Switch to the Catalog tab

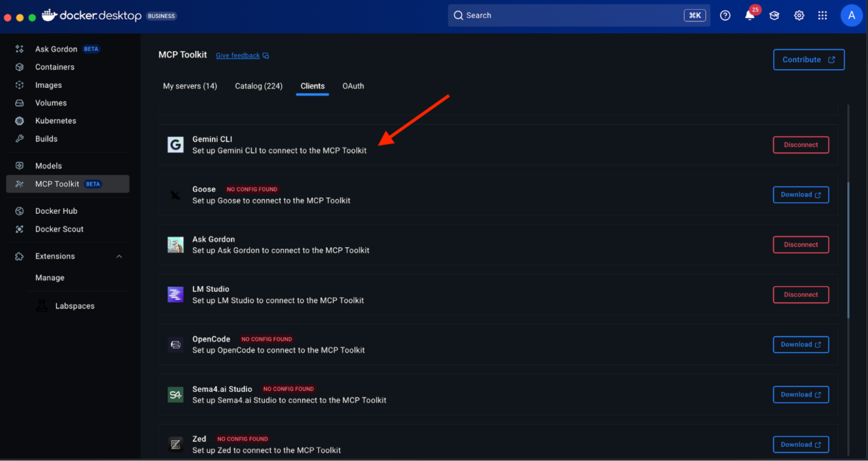[x=258, y=86]
